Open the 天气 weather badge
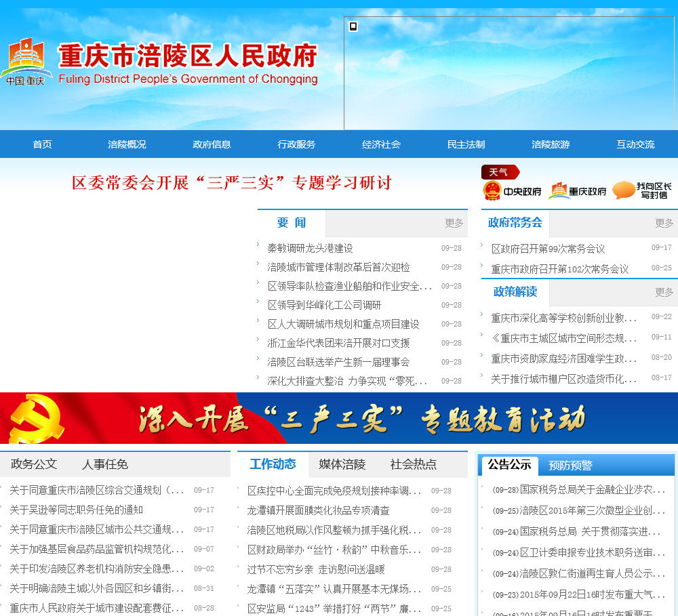This screenshot has height=616, width=678. point(500,172)
